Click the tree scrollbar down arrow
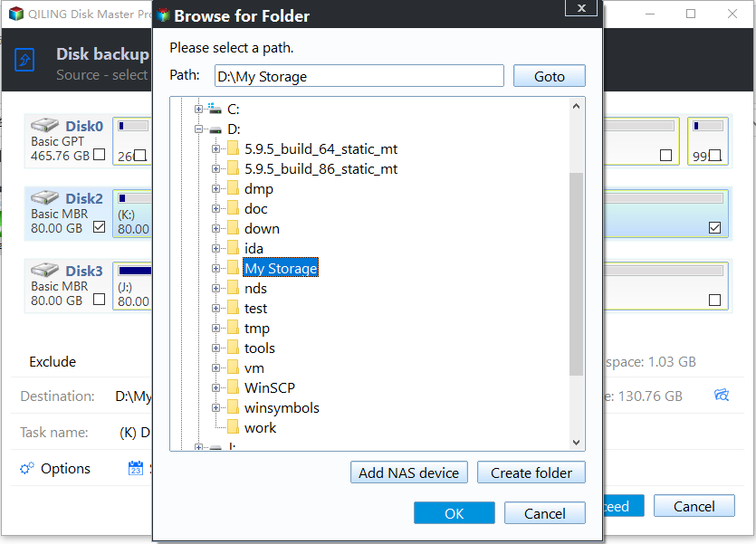756x544 pixels. [x=576, y=443]
